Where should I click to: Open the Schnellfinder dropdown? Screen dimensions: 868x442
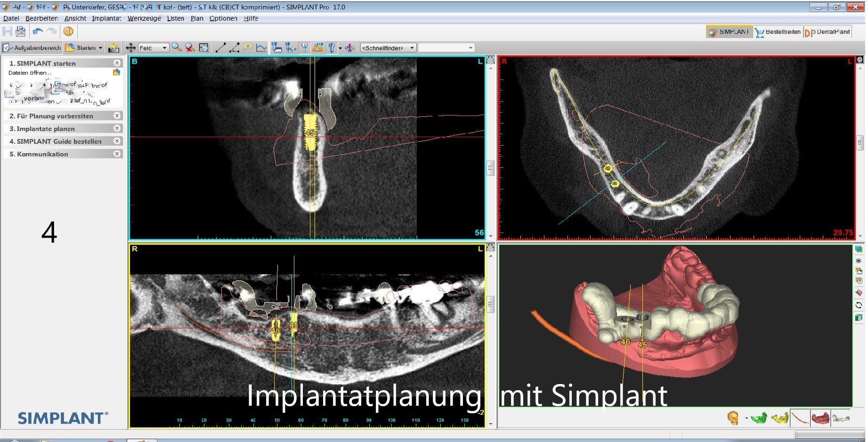(x=388, y=48)
